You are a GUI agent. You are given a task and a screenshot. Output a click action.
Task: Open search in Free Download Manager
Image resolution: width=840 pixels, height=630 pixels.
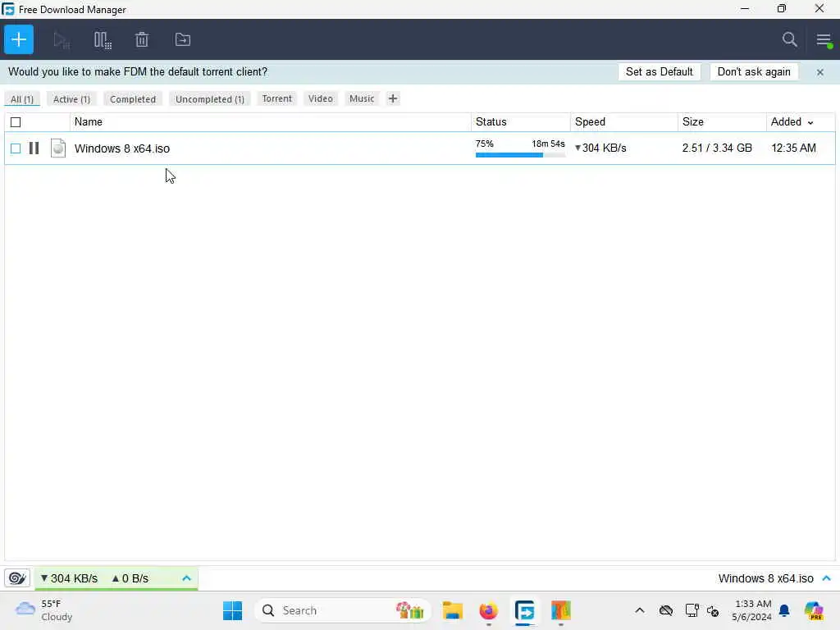click(789, 39)
